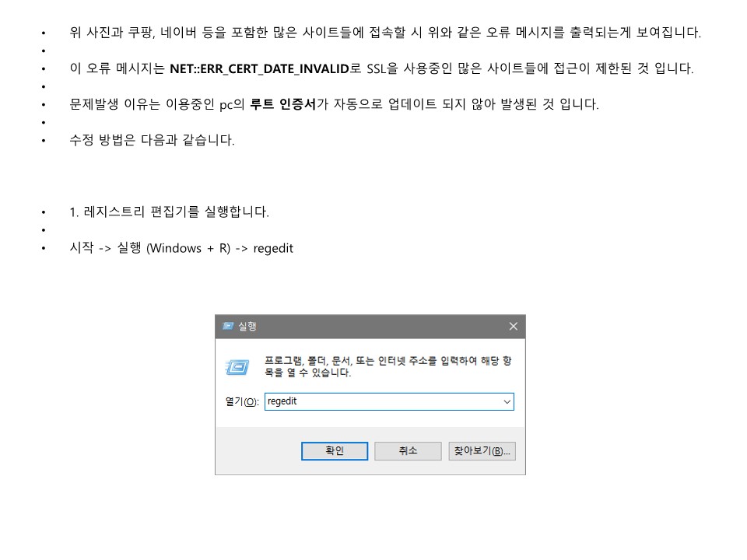This screenshot has width=747, height=560.
Task: Click the SSL을 사용중인 text in the second paragraph
Action: click(x=409, y=68)
